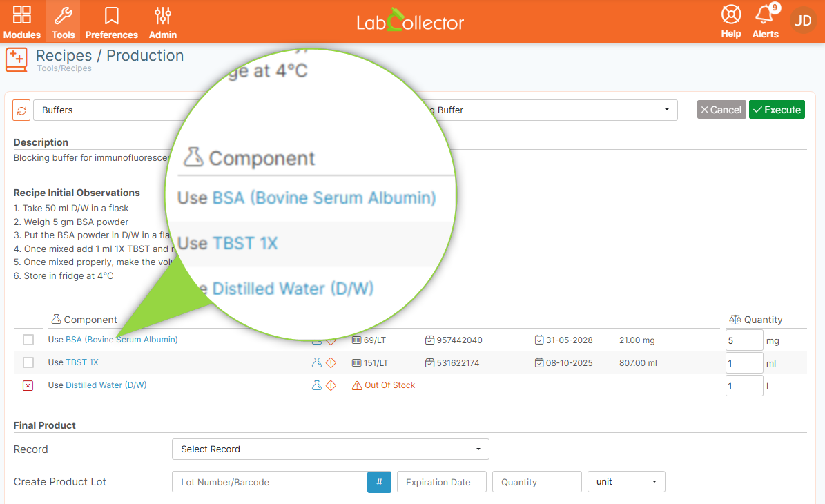
Task: Click the blue # generate lot button
Action: [379, 482]
